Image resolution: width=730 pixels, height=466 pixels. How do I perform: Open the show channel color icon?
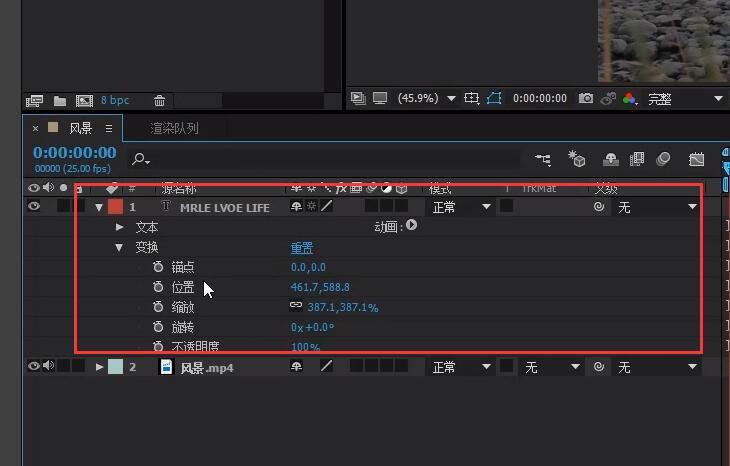click(630, 98)
